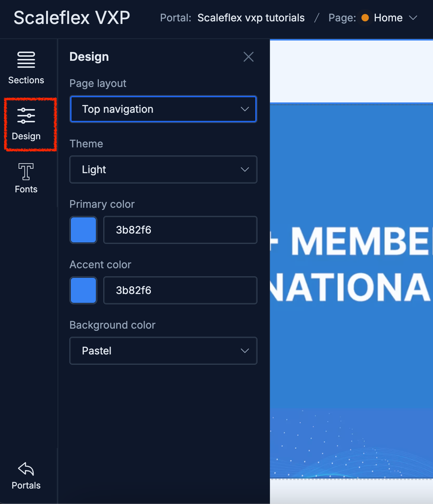Expand the Page layout dropdown
This screenshot has height=504, width=433.
tap(163, 109)
